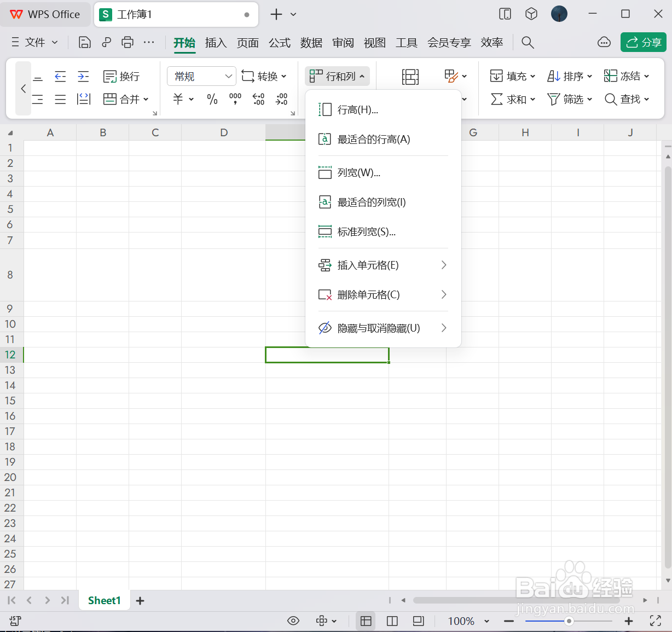Open the number format 常规 combo box
Screen dimensions: 672x632
pos(201,76)
